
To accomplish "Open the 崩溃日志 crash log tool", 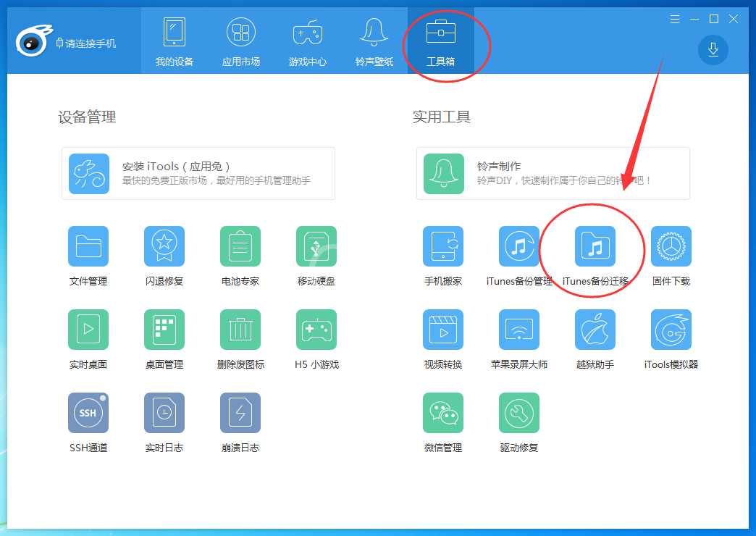I will (240, 413).
